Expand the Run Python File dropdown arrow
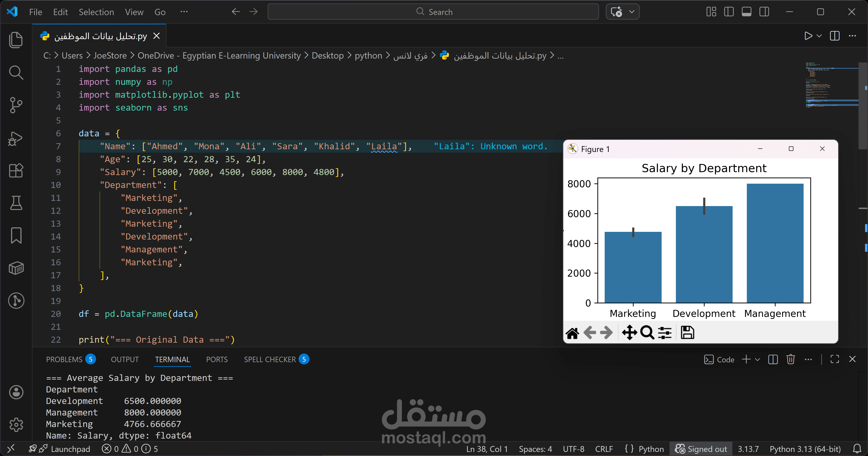The width and height of the screenshot is (868, 456). [x=819, y=36]
